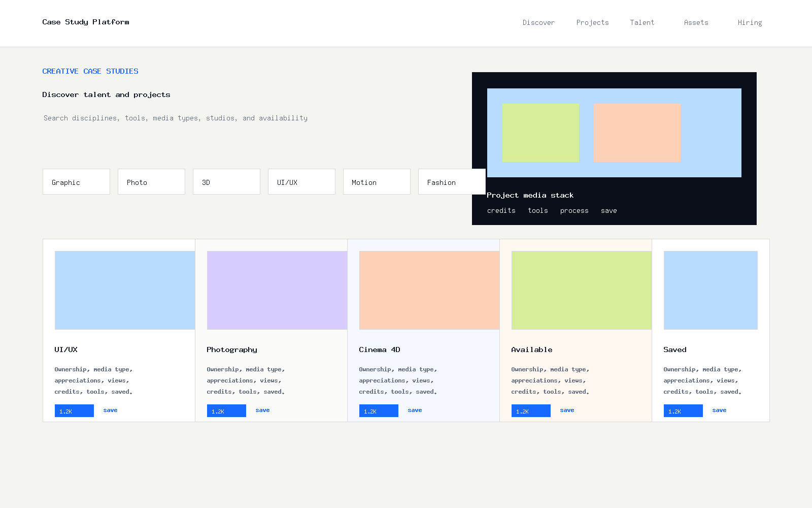Click credits in Project media stack
The height and width of the screenshot is (508, 812).
click(x=501, y=210)
